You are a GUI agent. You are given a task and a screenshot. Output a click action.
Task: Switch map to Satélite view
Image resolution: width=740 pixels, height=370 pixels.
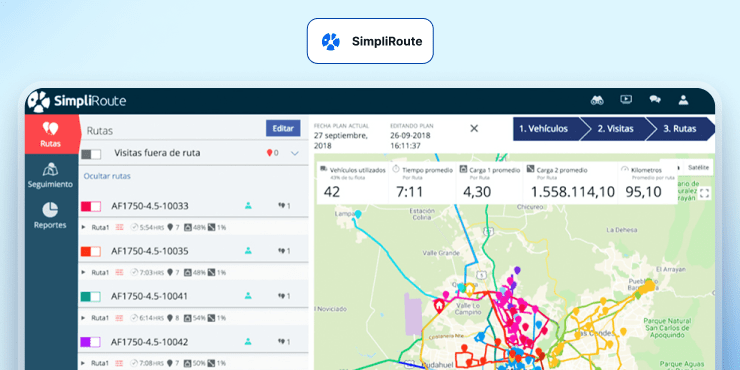pyautogui.click(x=698, y=168)
